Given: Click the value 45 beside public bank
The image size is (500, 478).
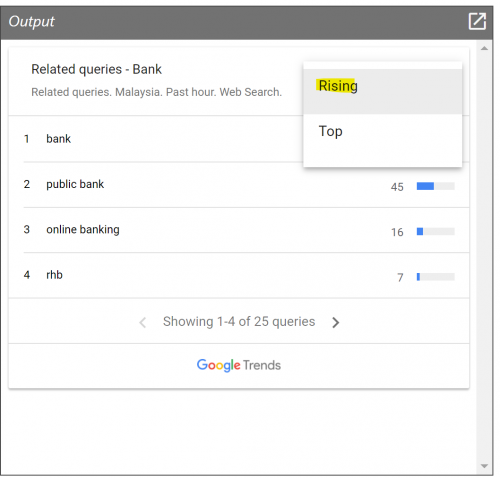Looking at the screenshot, I should 397,187.
